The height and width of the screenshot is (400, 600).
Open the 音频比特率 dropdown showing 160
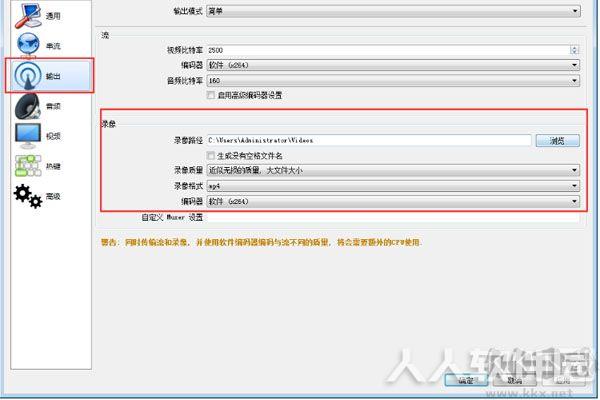click(x=393, y=80)
